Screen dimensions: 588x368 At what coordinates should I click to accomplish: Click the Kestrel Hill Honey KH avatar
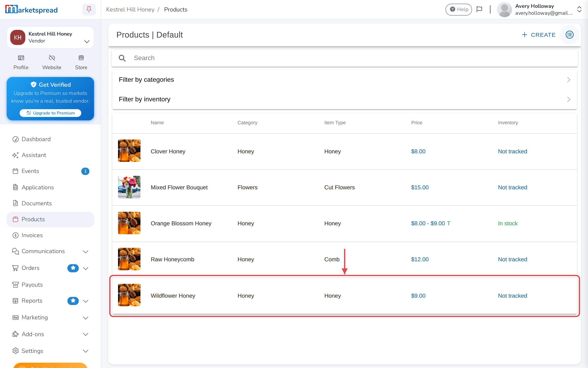(18, 37)
